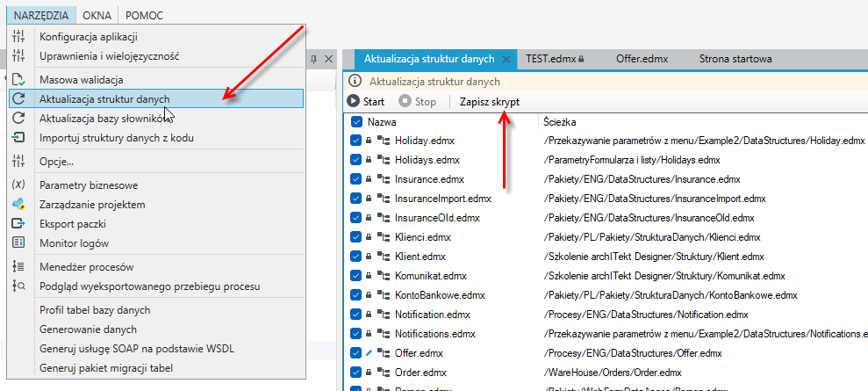This screenshot has width=868, height=391.
Task: Click the structure icon of Holiday.edmx
Action: coord(384,141)
